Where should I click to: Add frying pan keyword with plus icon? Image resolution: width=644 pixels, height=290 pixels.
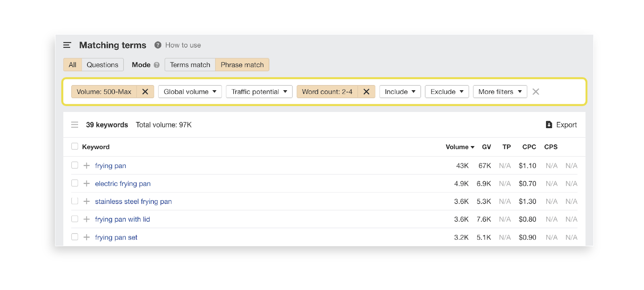coord(87,166)
